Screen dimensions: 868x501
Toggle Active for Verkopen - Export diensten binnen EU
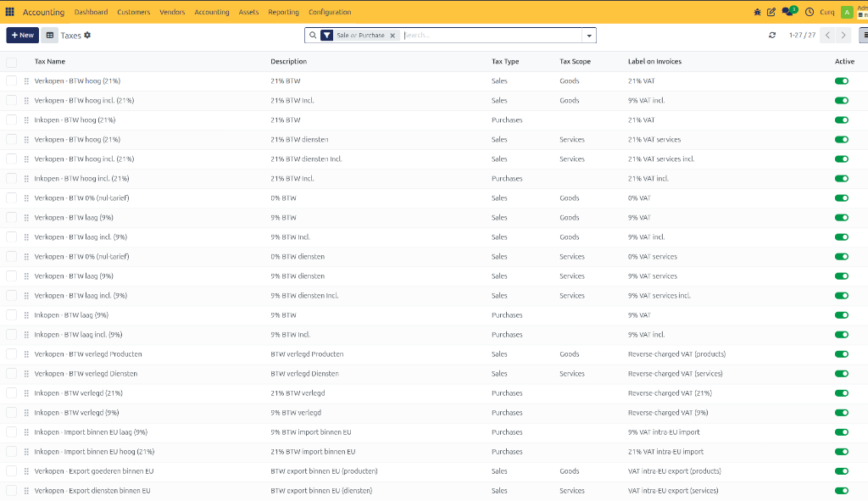point(842,491)
